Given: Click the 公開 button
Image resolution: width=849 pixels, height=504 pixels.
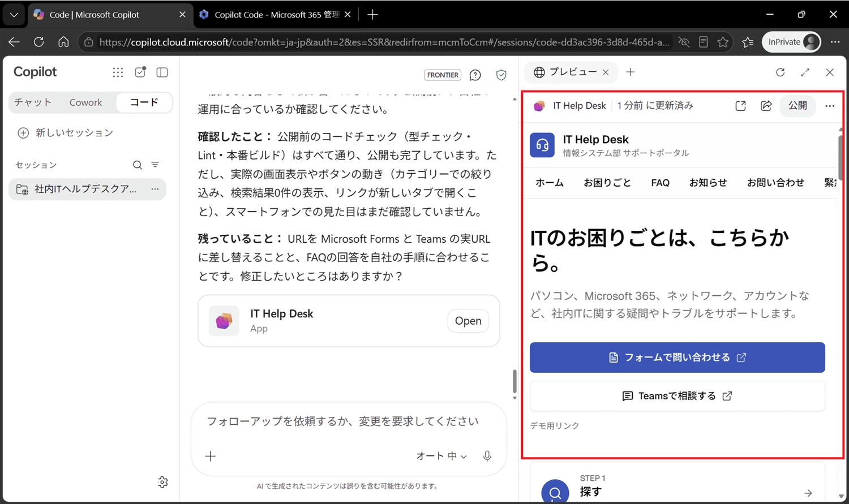Looking at the screenshot, I should pos(798,106).
